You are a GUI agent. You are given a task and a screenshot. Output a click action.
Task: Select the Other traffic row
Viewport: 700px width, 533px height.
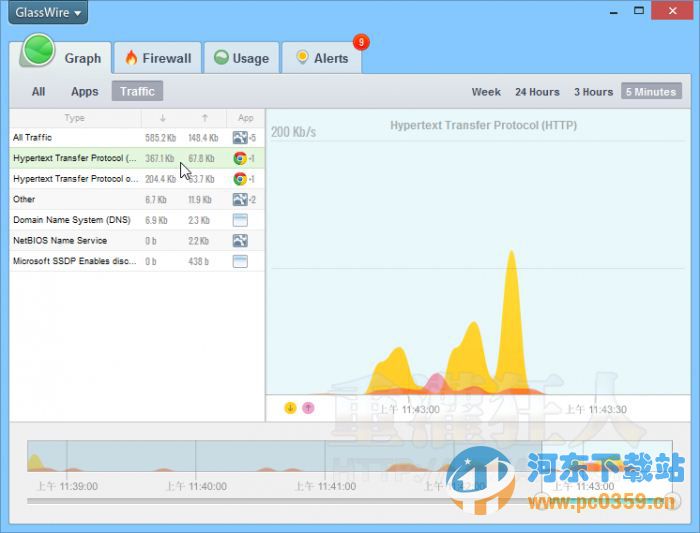click(137, 199)
